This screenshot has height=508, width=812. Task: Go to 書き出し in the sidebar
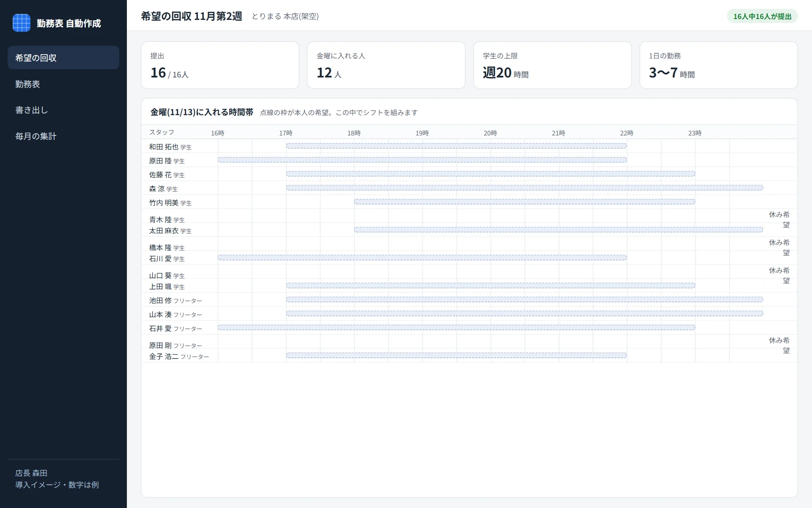[63, 110]
